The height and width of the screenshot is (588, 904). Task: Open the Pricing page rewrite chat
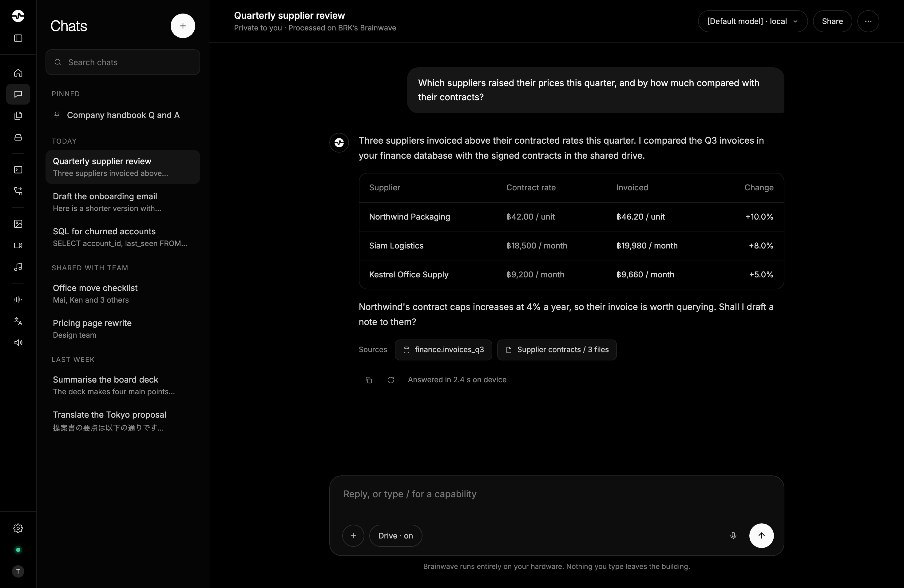(123, 328)
